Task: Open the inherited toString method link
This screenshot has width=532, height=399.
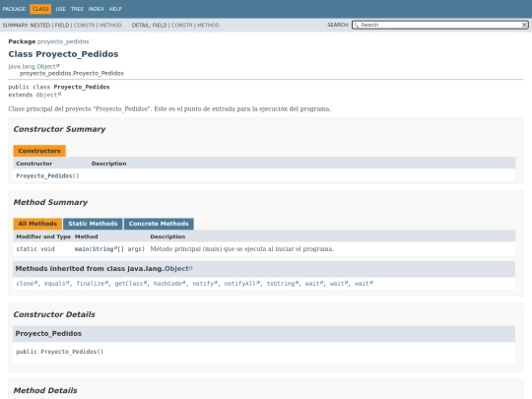Action: click(x=283, y=284)
